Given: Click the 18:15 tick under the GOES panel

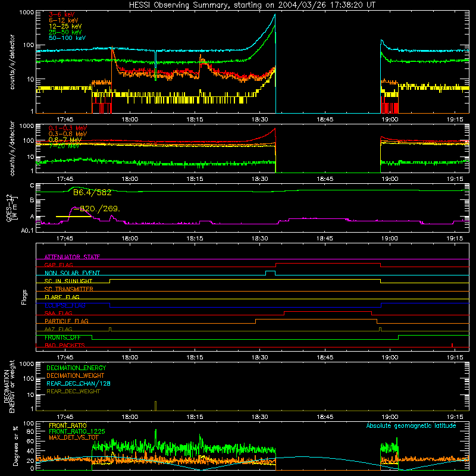Looking at the screenshot, I should click(x=195, y=239).
